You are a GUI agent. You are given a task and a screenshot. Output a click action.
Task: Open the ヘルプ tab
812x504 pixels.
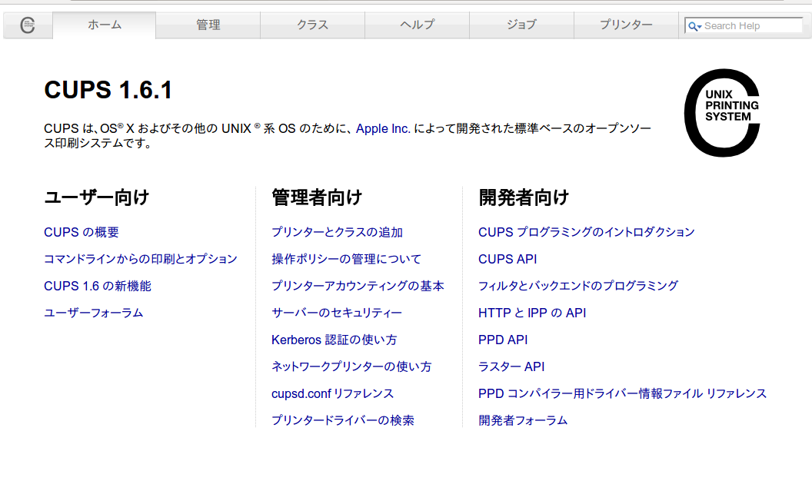(417, 25)
